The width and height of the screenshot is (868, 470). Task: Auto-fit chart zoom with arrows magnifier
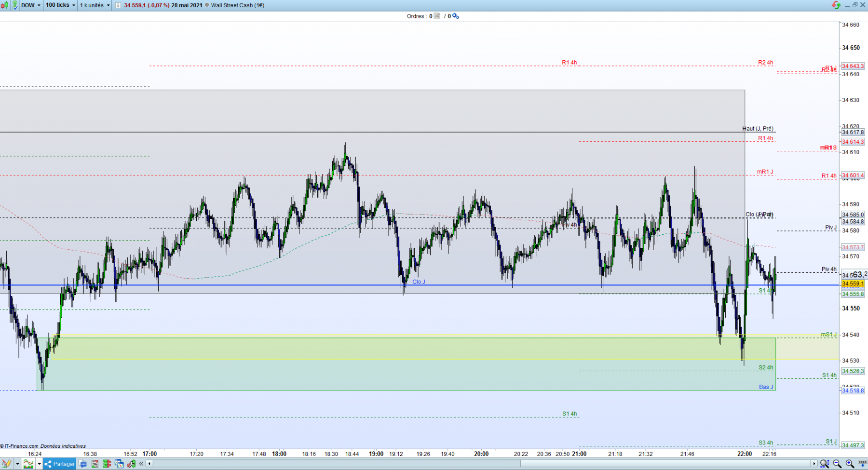point(825,464)
